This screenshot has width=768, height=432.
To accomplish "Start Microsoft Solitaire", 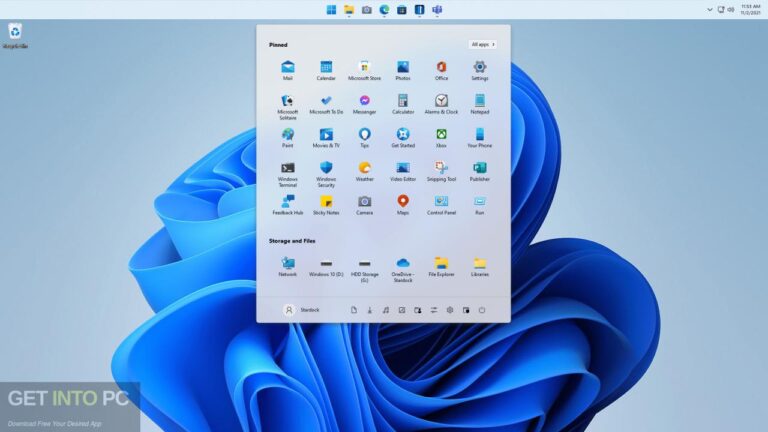I will tap(288, 107).
